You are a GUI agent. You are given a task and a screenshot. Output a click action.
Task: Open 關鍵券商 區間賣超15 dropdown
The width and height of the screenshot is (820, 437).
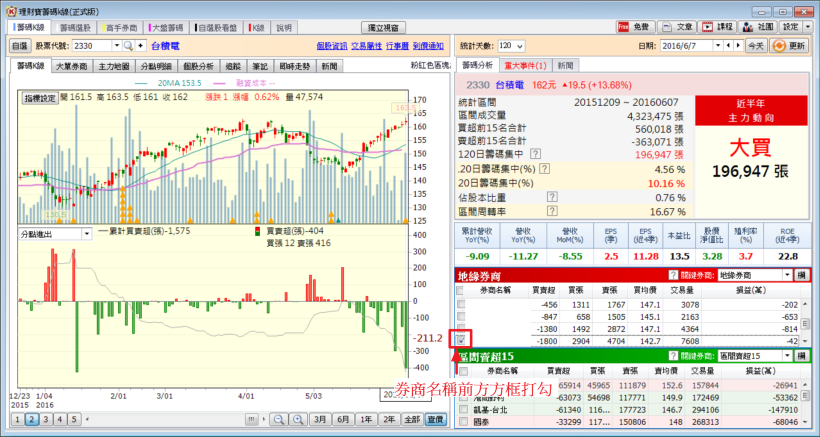(x=788, y=356)
